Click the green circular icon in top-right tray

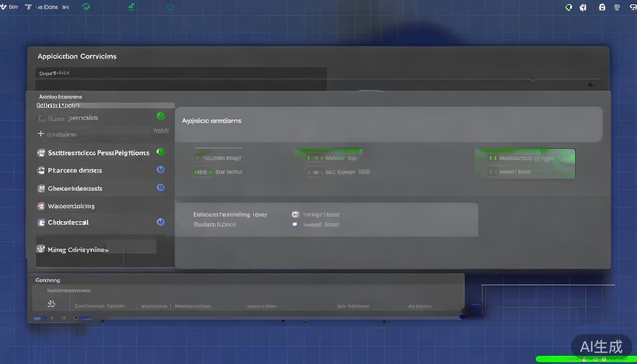pos(568,7)
